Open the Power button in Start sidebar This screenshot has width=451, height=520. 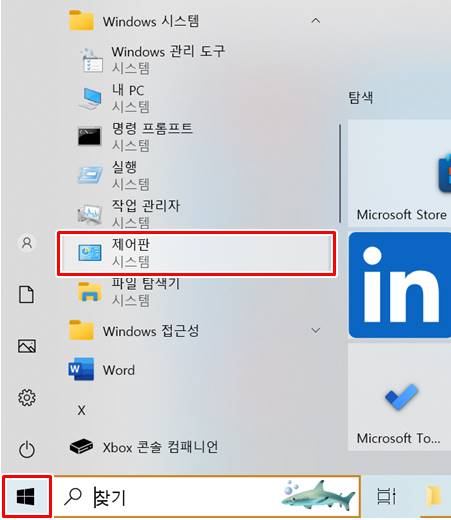tap(27, 450)
